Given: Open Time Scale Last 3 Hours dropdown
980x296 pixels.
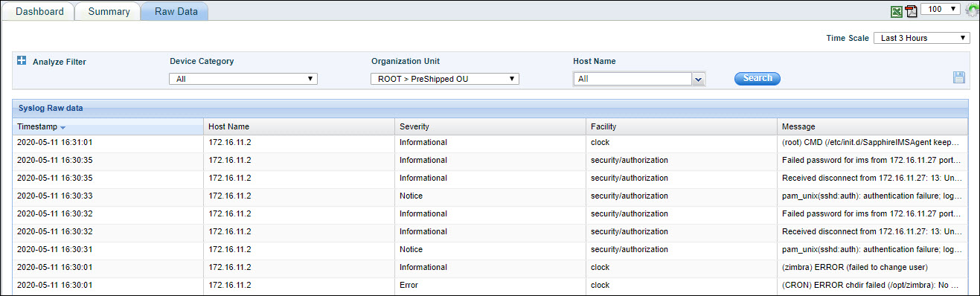Looking at the screenshot, I should pos(921,38).
